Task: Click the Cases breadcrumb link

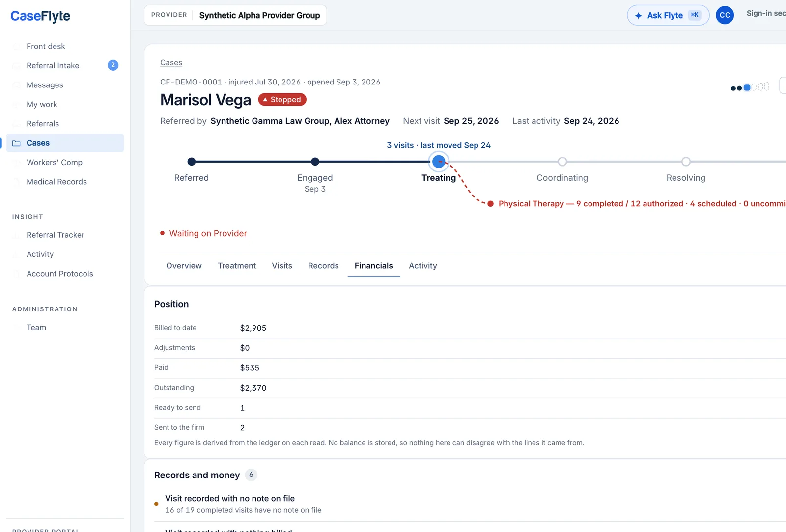Action: point(171,63)
